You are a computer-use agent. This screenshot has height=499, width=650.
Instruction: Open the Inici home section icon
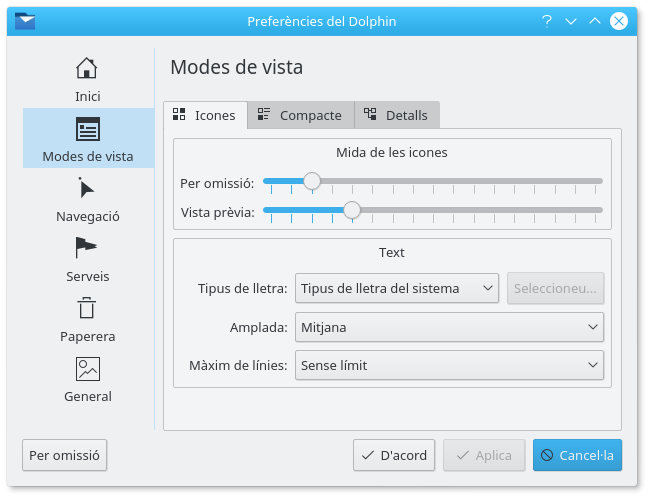coord(87,69)
